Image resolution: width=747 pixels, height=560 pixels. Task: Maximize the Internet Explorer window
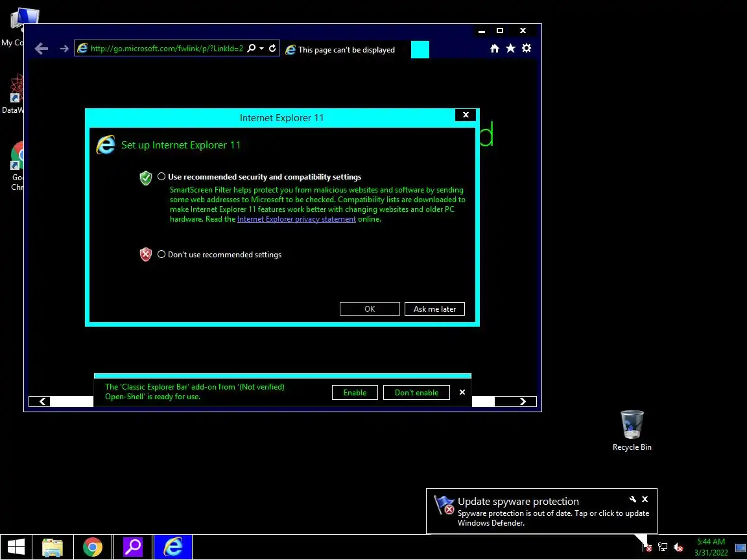click(x=500, y=30)
